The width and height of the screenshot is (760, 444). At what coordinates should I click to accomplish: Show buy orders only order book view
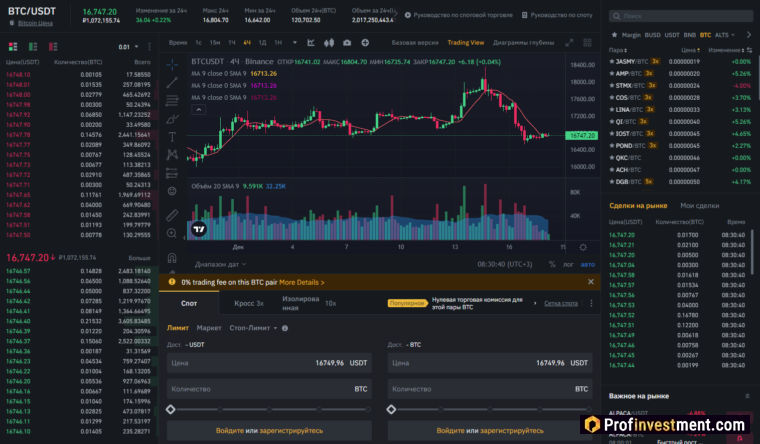pos(33,47)
